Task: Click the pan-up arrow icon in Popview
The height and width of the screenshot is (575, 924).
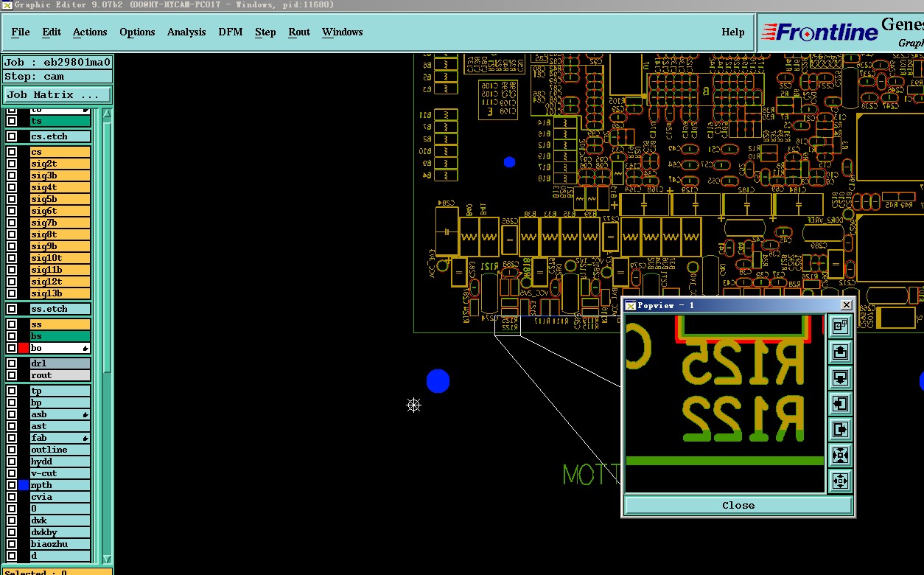Action: tap(840, 352)
